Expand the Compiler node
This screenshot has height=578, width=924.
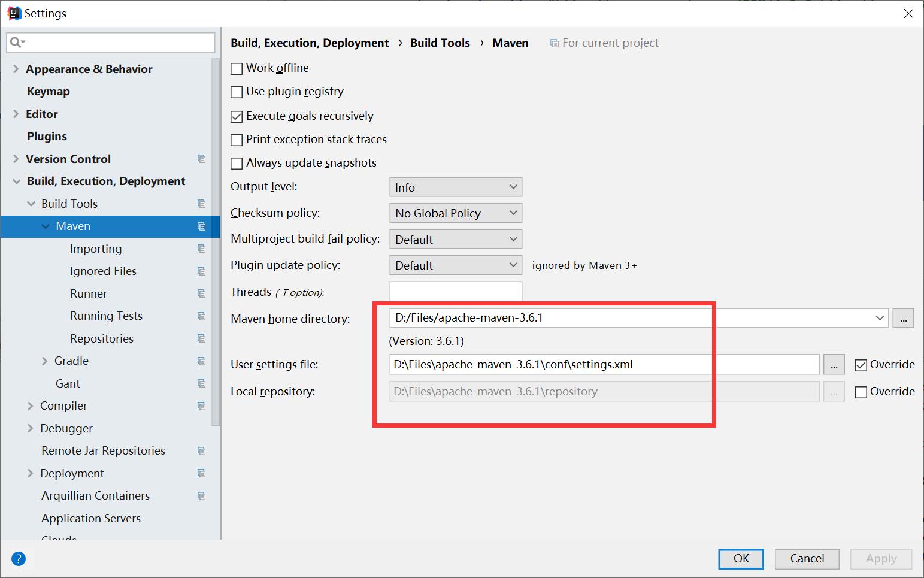click(x=31, y=406)
